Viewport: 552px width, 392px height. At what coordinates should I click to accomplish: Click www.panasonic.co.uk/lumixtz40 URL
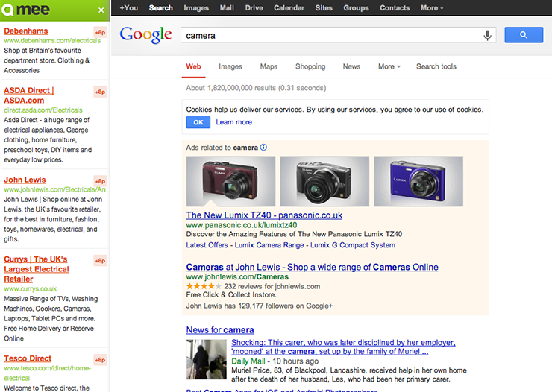pos(242,225)
